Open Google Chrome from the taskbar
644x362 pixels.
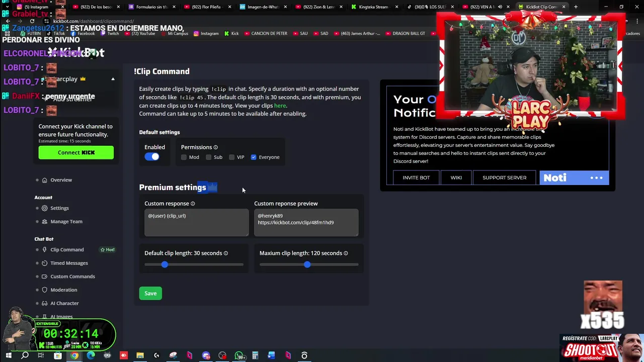[74, 355]
